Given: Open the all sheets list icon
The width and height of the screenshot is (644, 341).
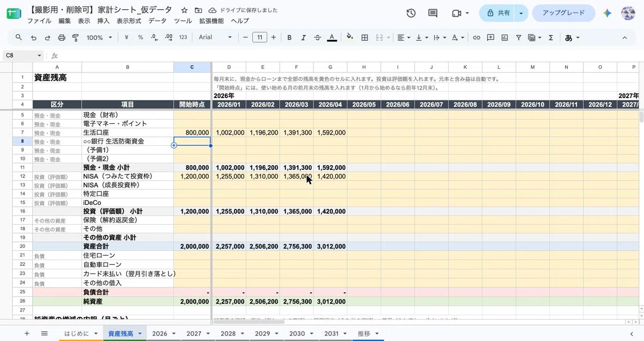Looking at the screenshot, I should point(45,333).
